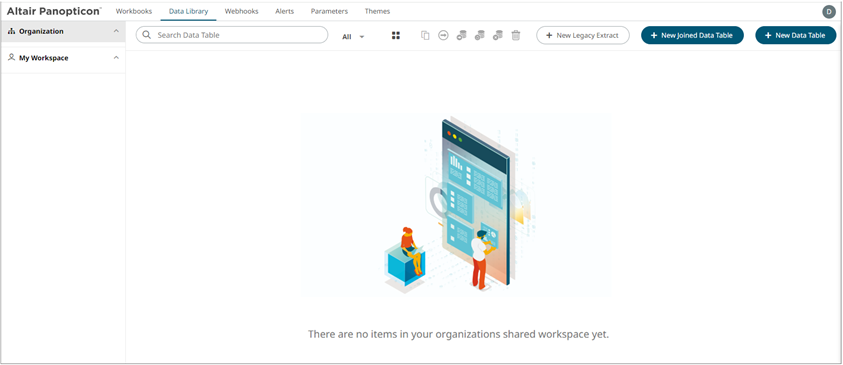843x365 pixels.
Task: Click the middle database scheduling icon
Action: tap(480, 35)
